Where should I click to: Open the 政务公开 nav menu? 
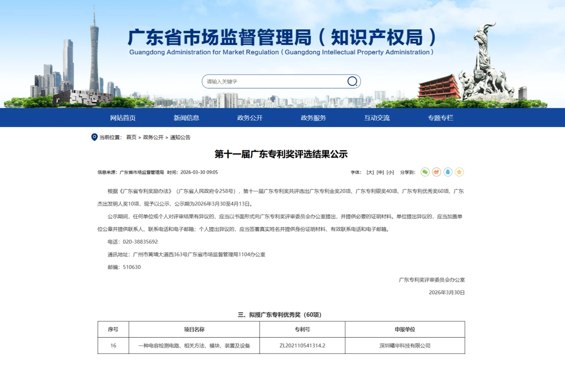[x=250, y=118]
